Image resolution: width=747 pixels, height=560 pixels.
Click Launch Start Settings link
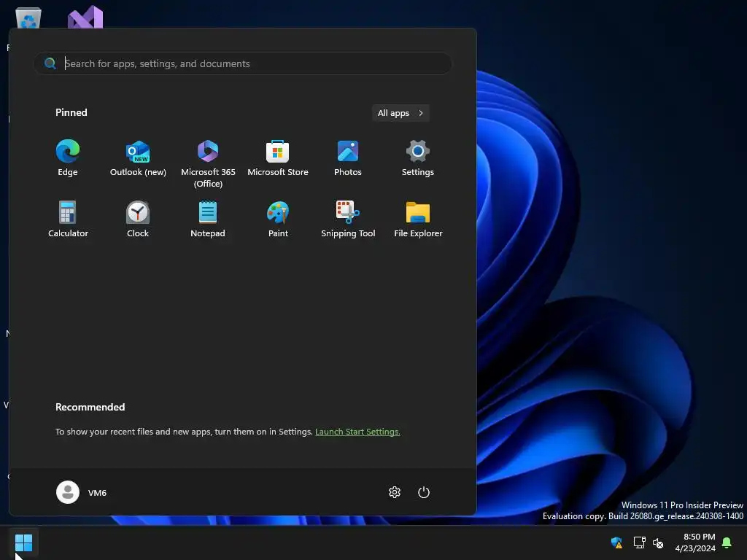[357, 432]
